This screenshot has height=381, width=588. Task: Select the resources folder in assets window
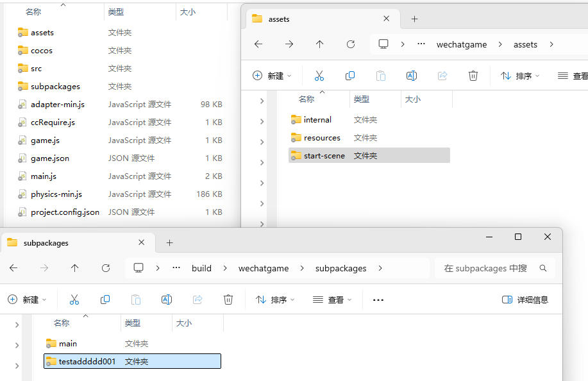coord(369,138)
